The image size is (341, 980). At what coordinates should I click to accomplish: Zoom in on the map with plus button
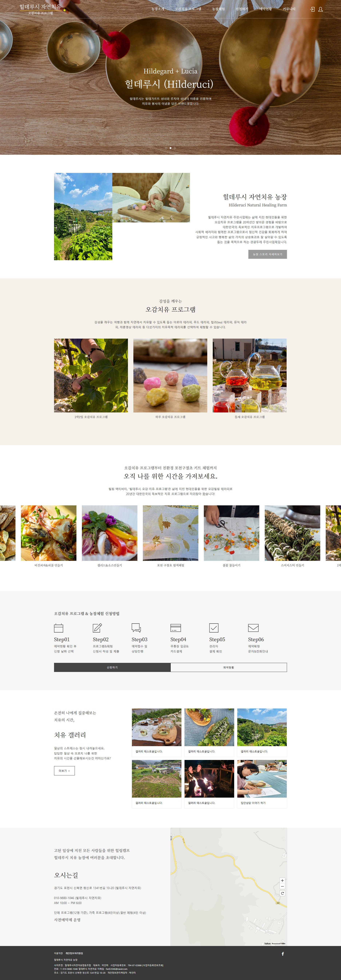coord(282,880)
